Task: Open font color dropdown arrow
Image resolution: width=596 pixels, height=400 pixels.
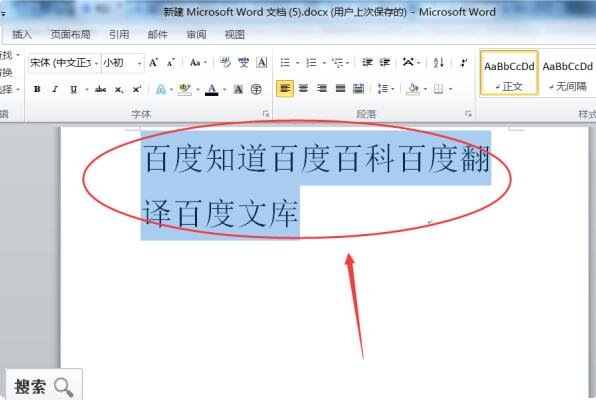Action: tap(224, 89)
